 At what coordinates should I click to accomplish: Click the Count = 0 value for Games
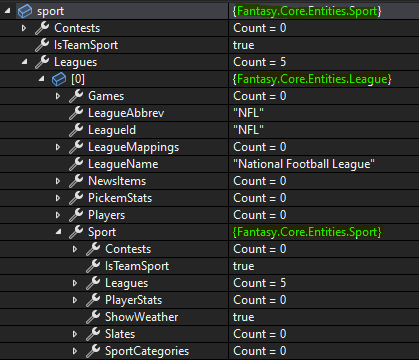(x=260, y=96)
